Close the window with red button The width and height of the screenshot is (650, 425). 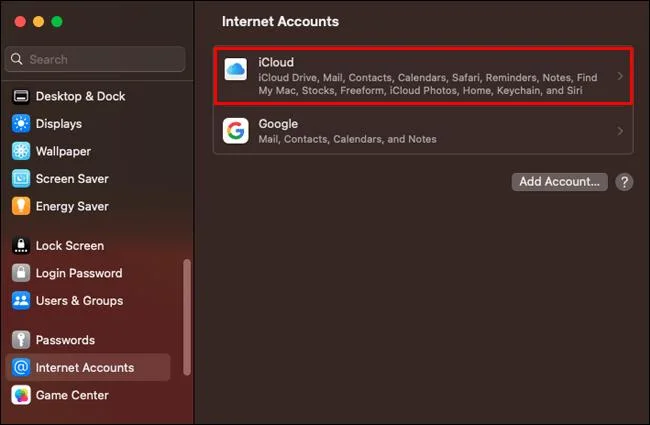(20, 22)
